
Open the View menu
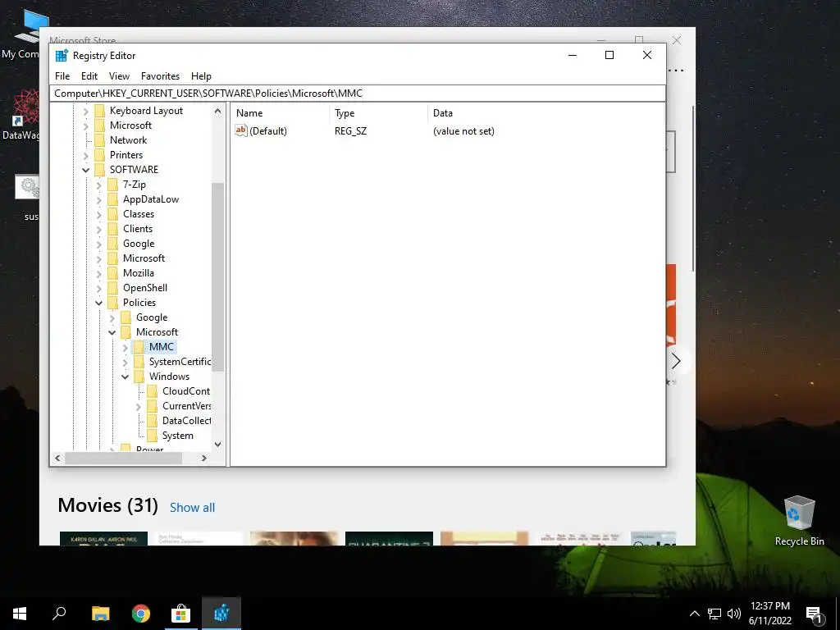119,76
